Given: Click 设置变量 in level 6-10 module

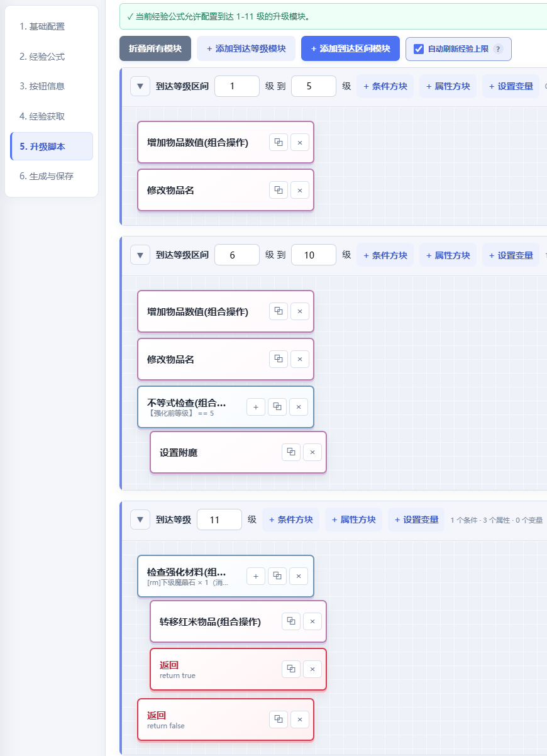Looking at the screenshot, I should (511, 255).
